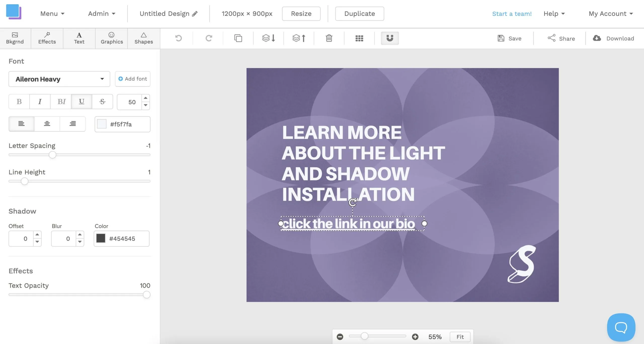Click the shadow Offset input field
Screen dimensions: 644x344
coord(21,238)
